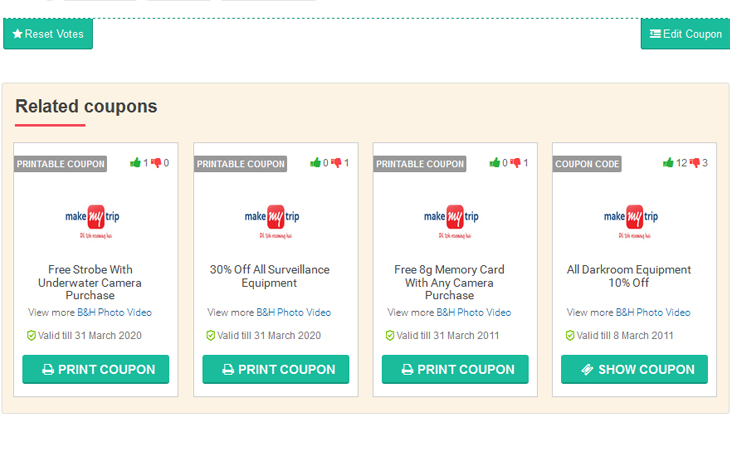
Task: Downvote the 30% Off Surveillance coupon
Action: (x=336, y=163)
